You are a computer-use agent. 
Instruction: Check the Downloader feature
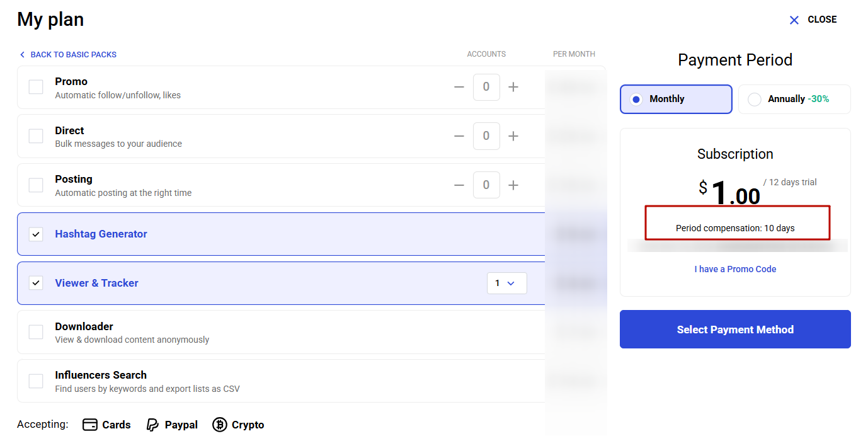pyautogui.click(x=35, y=331)
